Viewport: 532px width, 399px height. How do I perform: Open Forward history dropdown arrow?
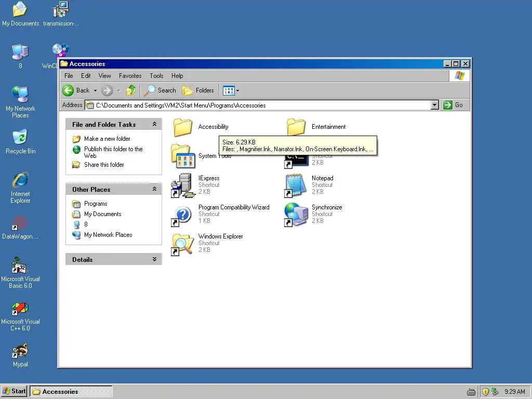pos(119,90)
